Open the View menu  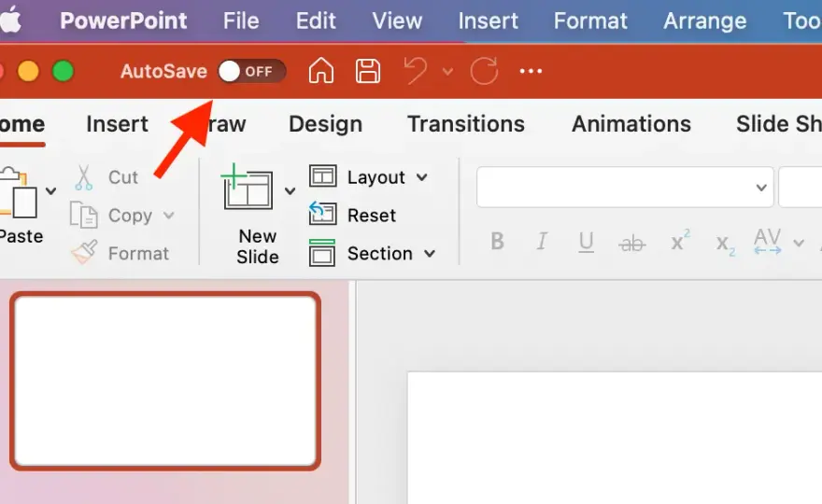pos(397,21)
